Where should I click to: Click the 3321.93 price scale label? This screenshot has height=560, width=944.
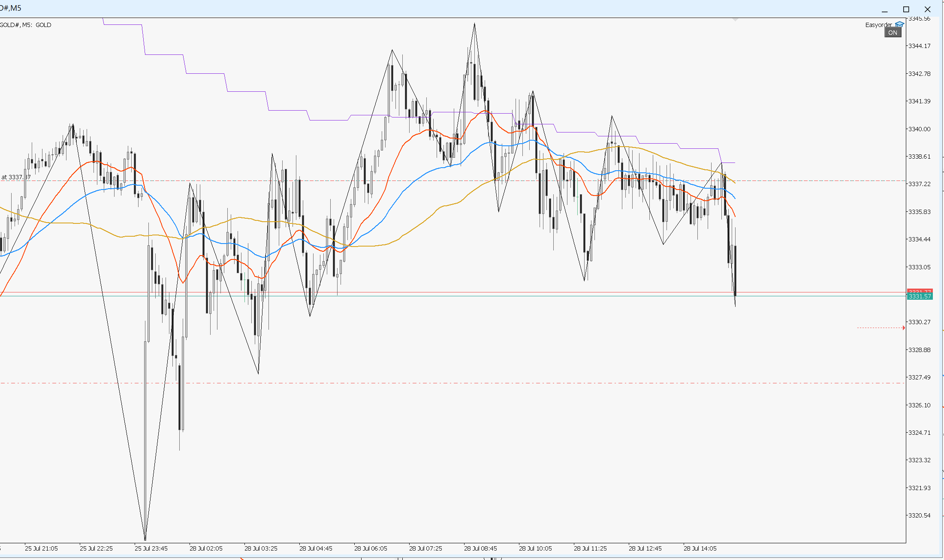pos(920,488)
